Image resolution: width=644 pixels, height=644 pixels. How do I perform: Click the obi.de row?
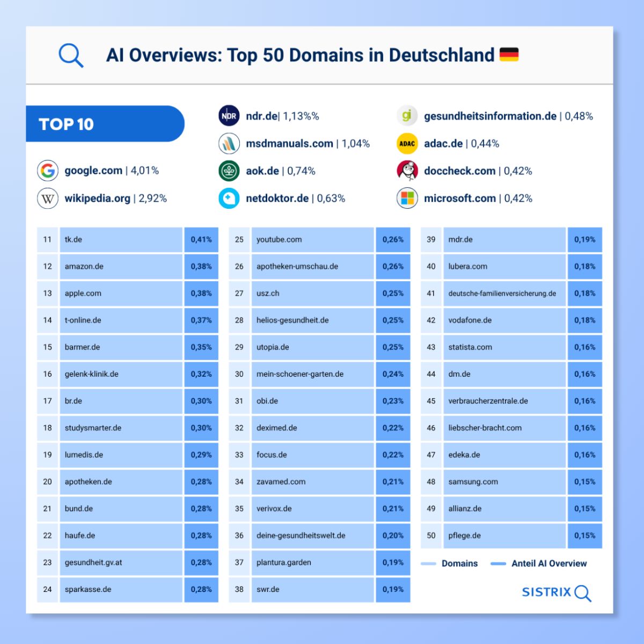[319, 401]
